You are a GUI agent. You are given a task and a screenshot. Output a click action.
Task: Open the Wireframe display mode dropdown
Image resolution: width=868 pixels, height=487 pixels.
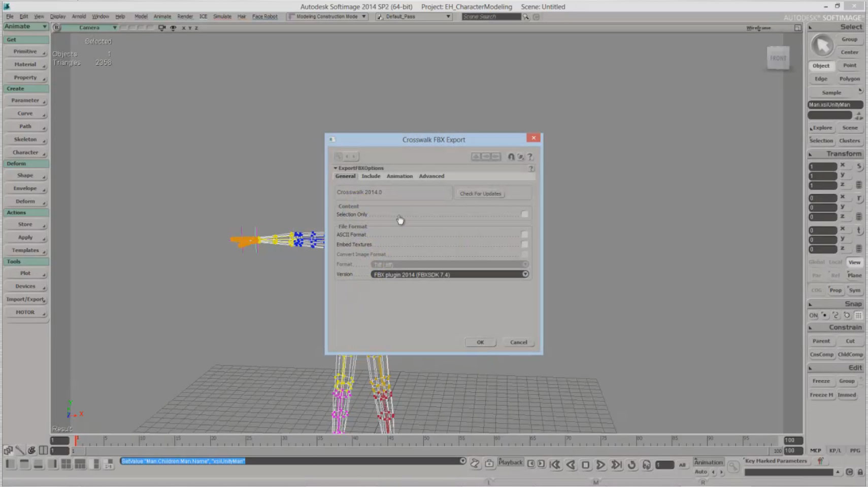(758, 28)
